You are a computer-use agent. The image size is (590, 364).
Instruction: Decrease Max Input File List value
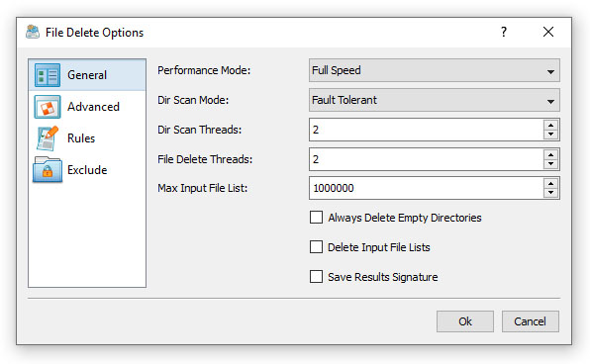click(x=550, y=193)
